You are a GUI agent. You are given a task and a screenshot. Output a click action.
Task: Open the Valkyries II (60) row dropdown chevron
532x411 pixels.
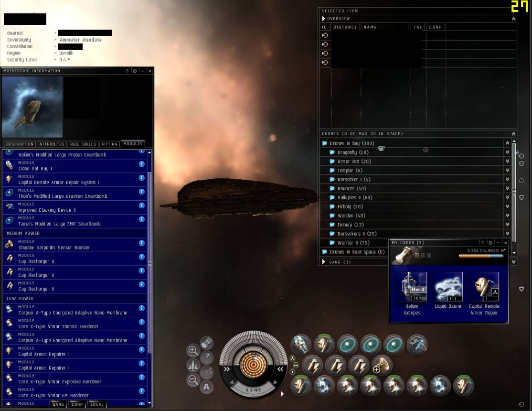click(x=508, y=197)
